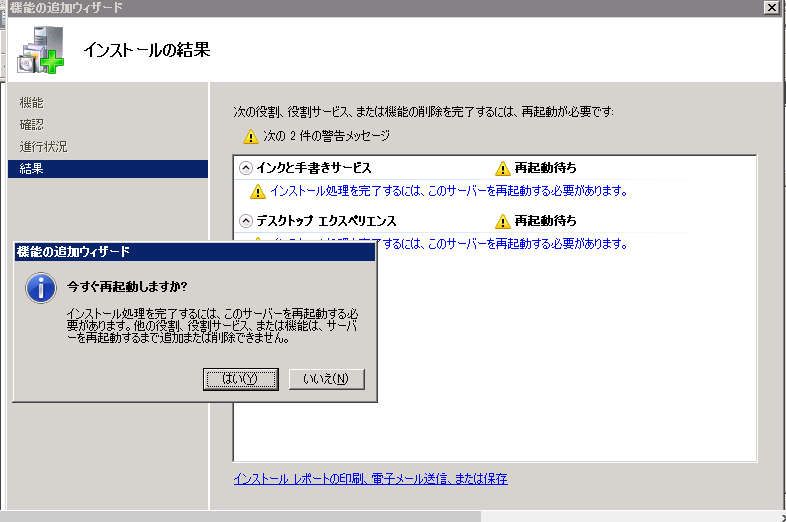Collapse the デスクトップ エクスペリエンス section
The height and width of the screenshot is (522, 786).
pyautogui.click(x=246, y=221)
